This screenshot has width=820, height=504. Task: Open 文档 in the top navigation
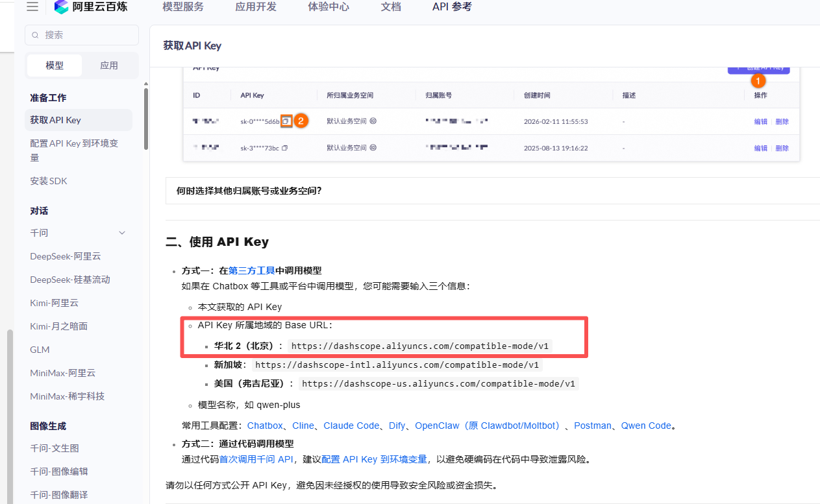[x=391, y=7]
